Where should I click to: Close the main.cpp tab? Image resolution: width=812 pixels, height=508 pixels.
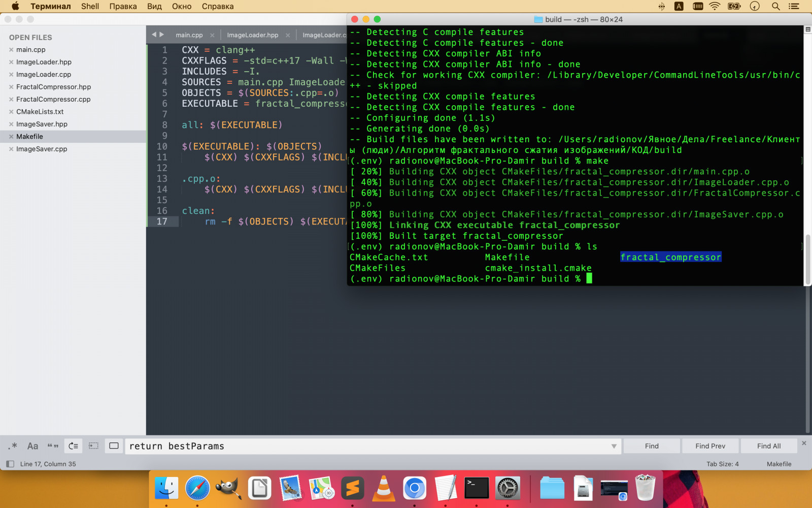click(x=212, y=35)
